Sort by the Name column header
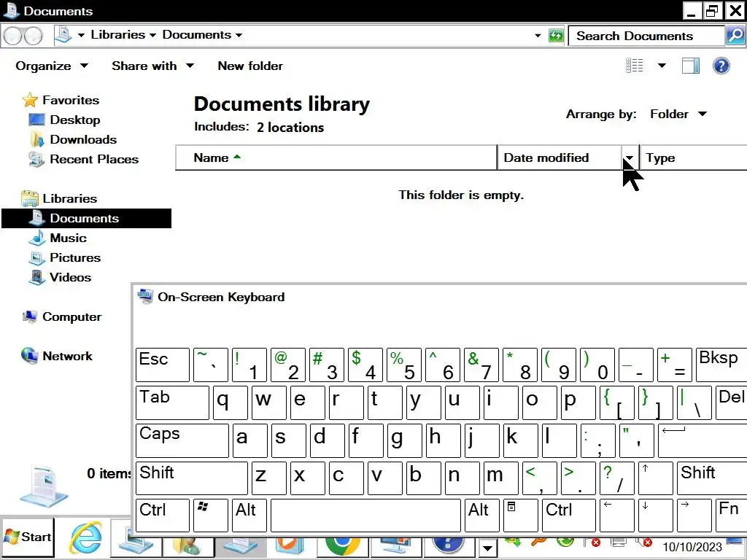The height and width of the screenshot is (560, 747). point(336,157)
